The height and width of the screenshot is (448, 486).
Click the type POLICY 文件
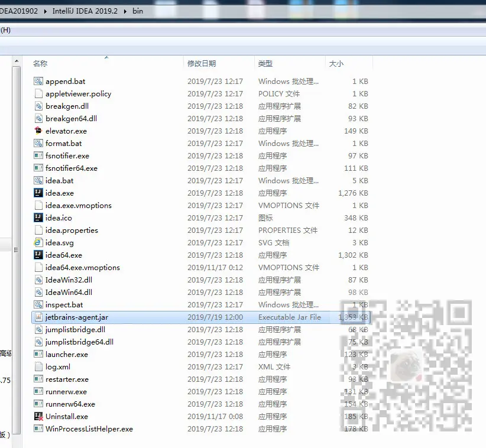pos(279,93)
